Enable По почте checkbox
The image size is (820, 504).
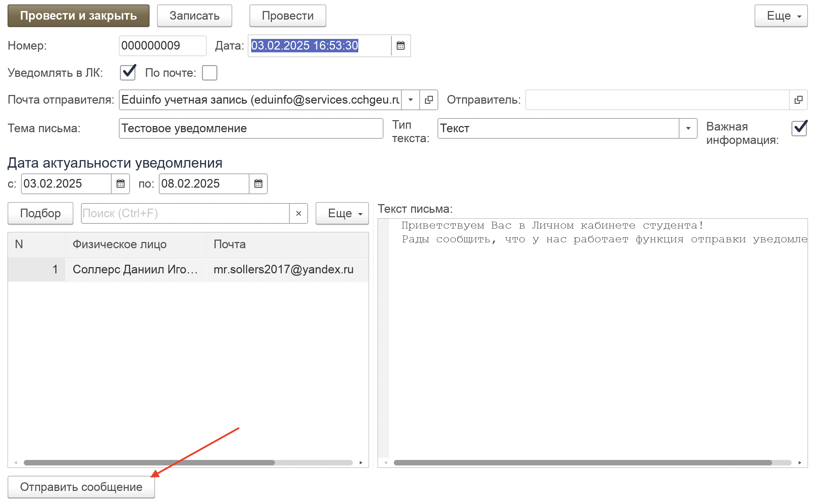[x=209, y=73]
